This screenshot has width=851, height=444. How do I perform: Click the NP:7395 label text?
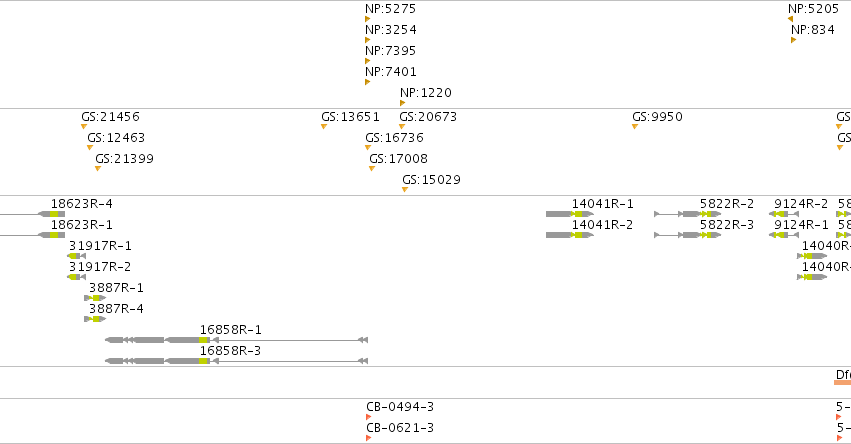(391, 51)
